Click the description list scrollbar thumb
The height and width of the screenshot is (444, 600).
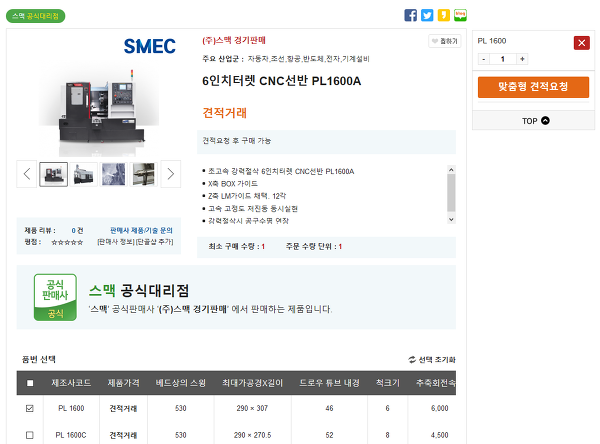[x=451, y=193]
